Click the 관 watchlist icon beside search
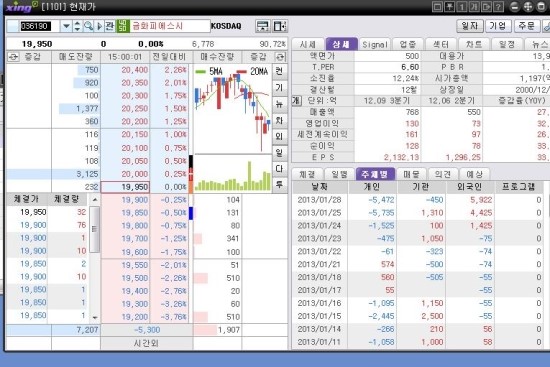This screenshot has width=550, height=367. (x=109, y=26)
